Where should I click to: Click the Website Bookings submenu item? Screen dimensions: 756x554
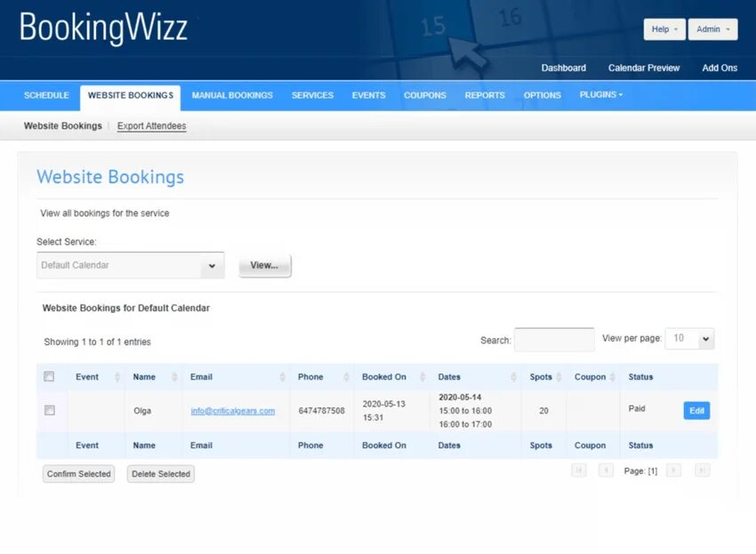63,126
